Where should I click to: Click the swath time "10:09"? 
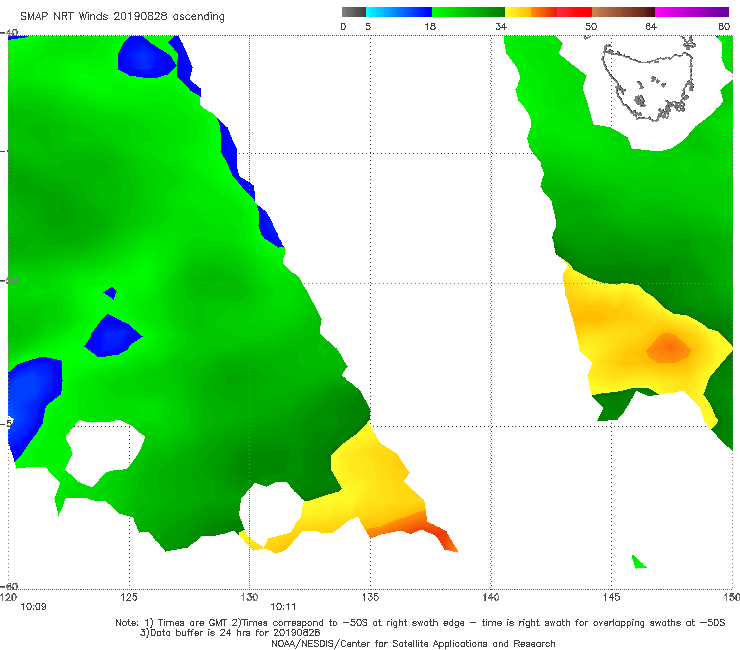click(x=33, y=607)
